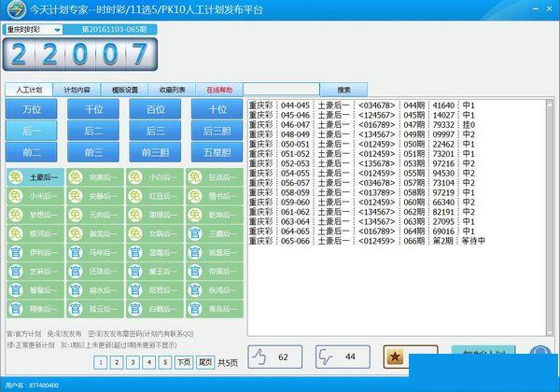The height and width of the screenshot is (392, 560).
Task: Go to page 3 of plan list
Action: click(131, 361)
